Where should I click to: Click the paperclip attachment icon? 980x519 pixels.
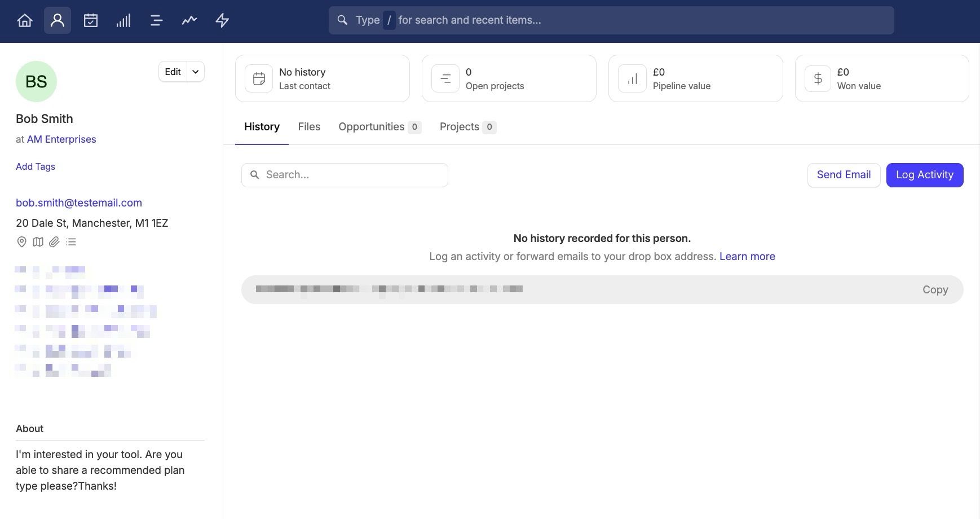54,242
